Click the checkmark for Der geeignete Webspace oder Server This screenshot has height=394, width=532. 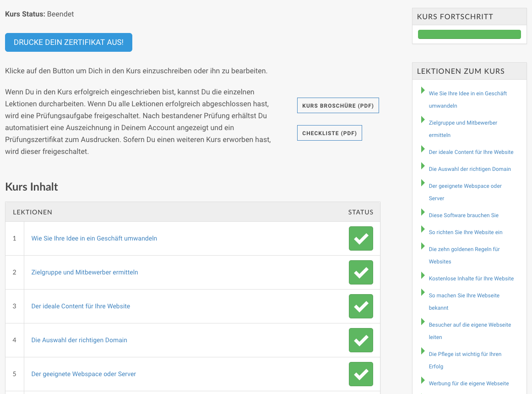[361, 374]
